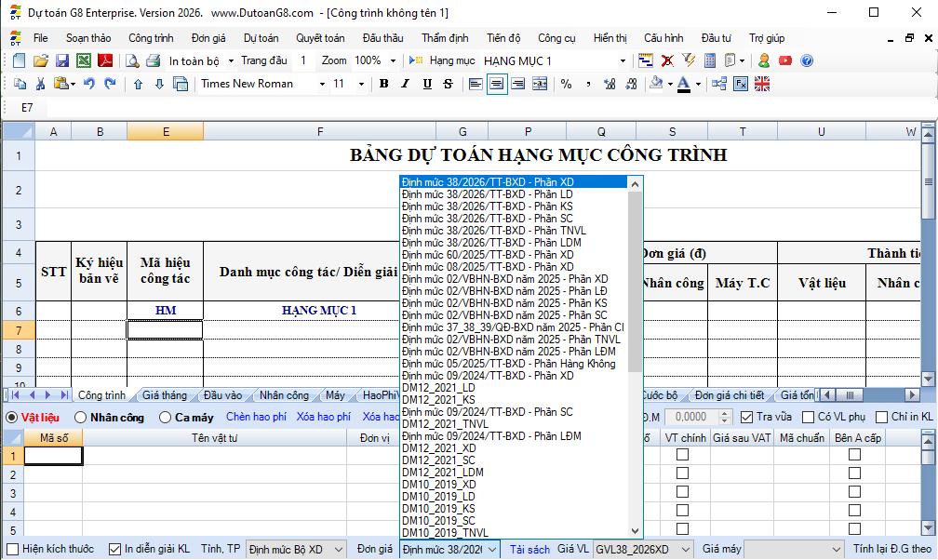Open a project with the folder icon
Viewport: 938px width, 560px height.
click(x=41, y=60)
